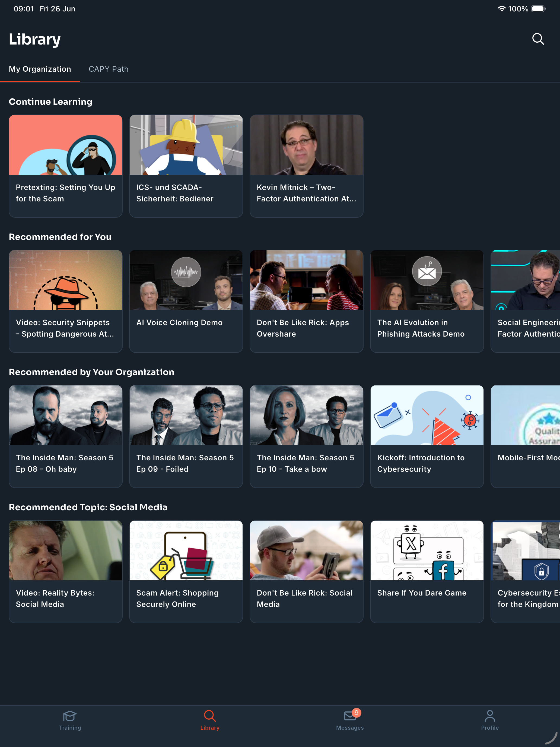Tap Recommended by Your Organization heading
Image resolution: width=560 pixels, height=747 pixels.
(x=91, y=372)
